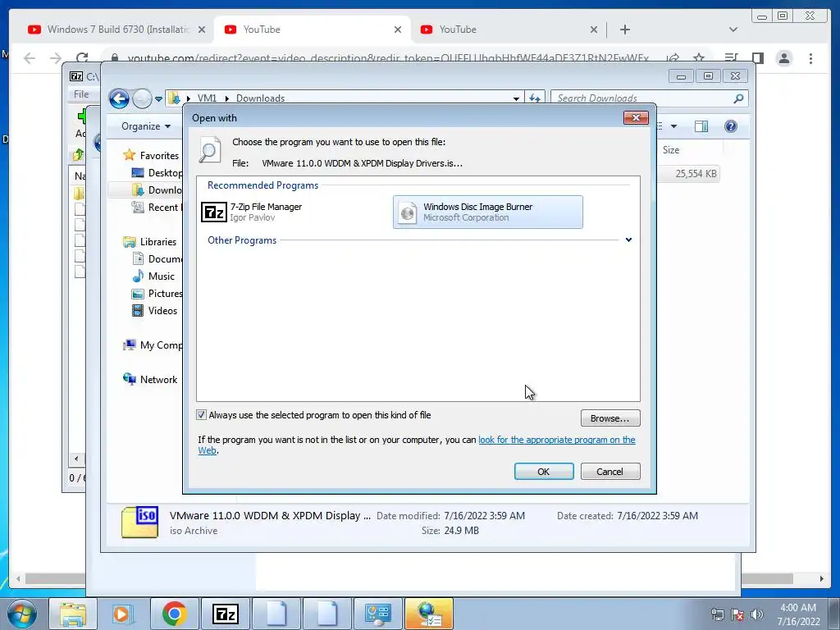This screenshot has height=630, width=840.
Task: Click Downloads in the address breadcrumb
Action: tap(260, 98)
